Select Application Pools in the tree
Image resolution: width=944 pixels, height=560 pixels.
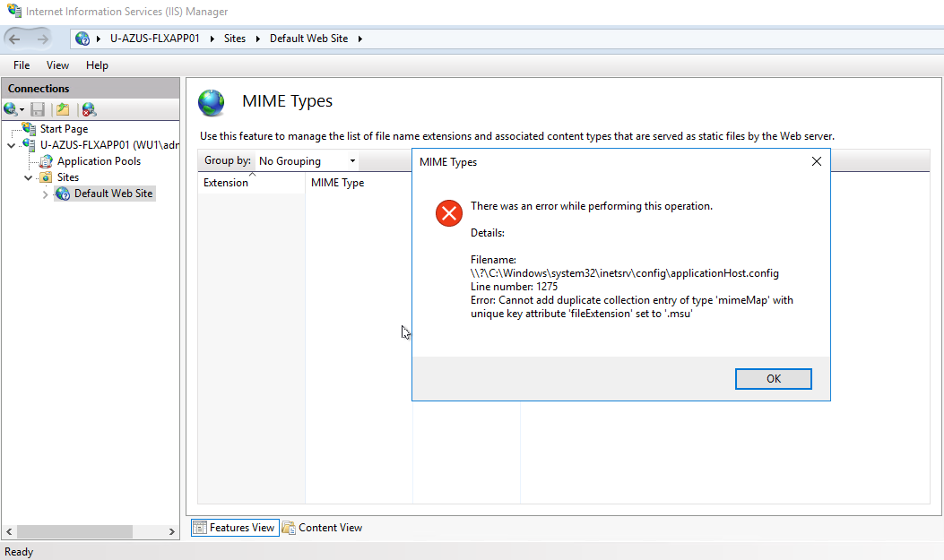99,161
